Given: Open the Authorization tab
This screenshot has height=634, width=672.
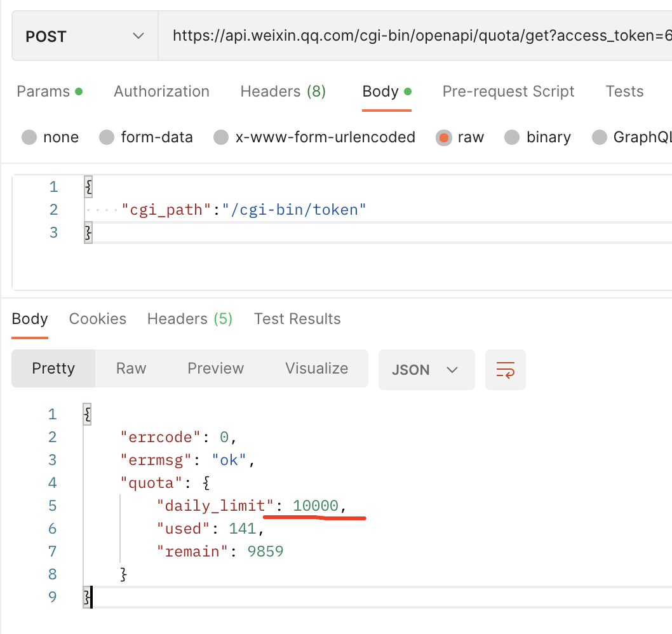Looking at the screenshot, I should coord(161,91).
